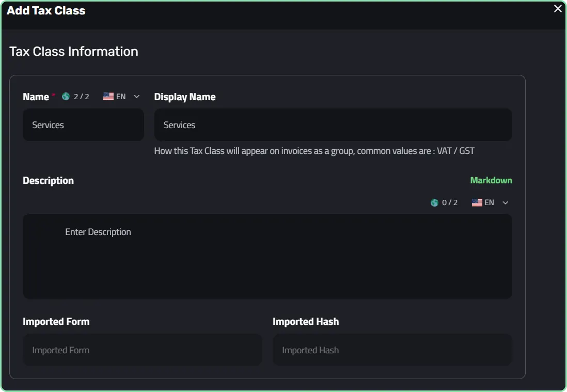This screenshot has height=392, width=567.
Task: Select the Imported Form input
Action: tap(143, 350)
